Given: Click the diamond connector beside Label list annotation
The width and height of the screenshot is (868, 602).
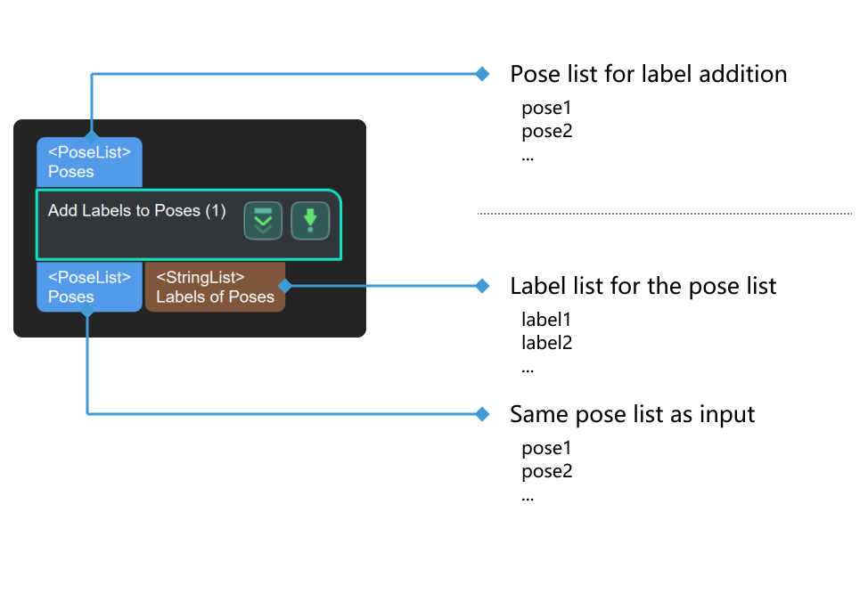Looking at the screenshot, I should [482, 286].
